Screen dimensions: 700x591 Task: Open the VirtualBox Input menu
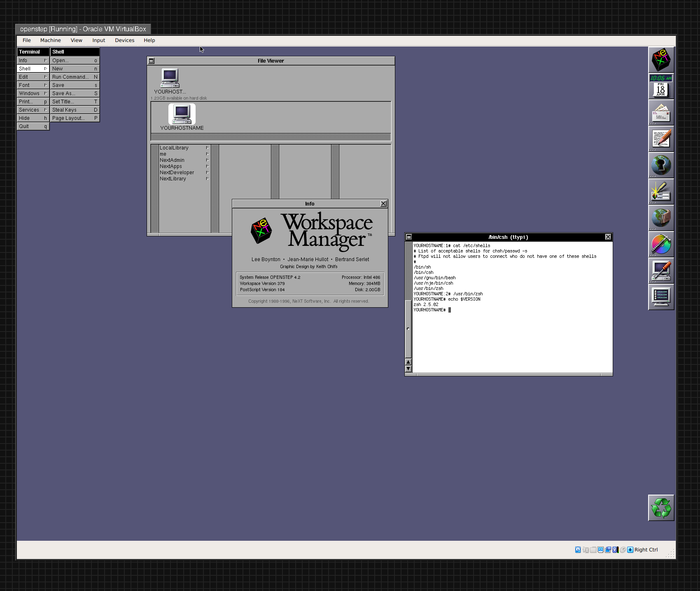point(99,40)
